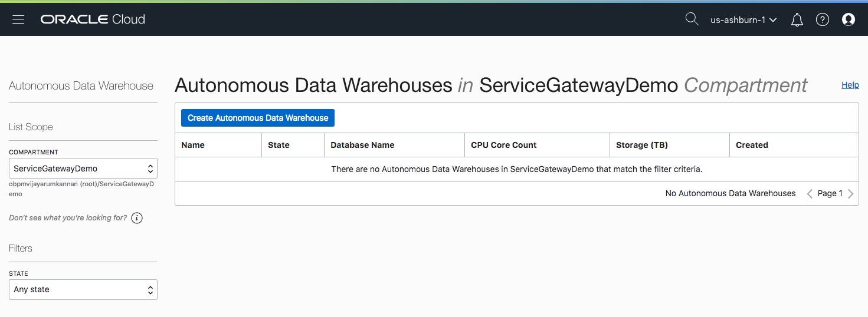Click the CPU Core Count column header
The height and width of the screenshot is (317, 868).
click(504, 145)
